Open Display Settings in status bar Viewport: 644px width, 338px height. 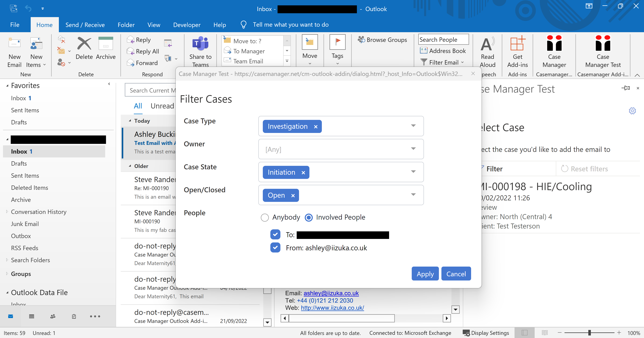click(486, 333)
